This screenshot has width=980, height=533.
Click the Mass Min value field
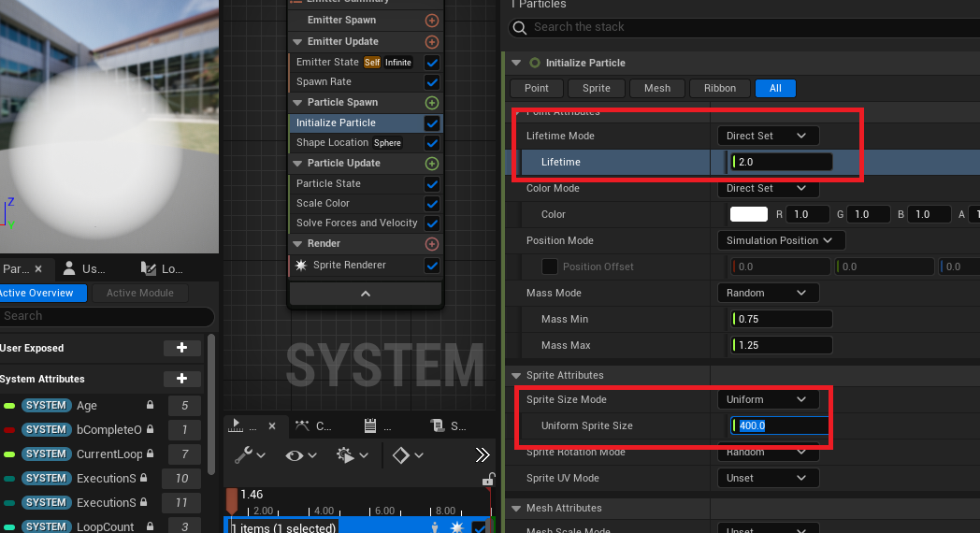click(781, 319)
